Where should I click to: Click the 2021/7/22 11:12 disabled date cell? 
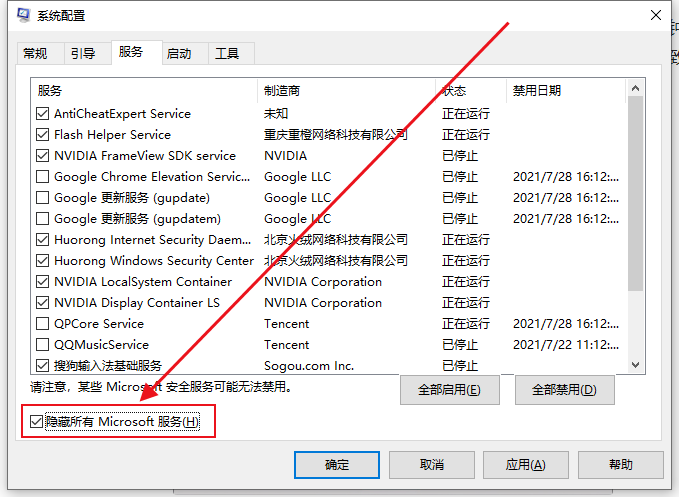(x=566, y=345)
